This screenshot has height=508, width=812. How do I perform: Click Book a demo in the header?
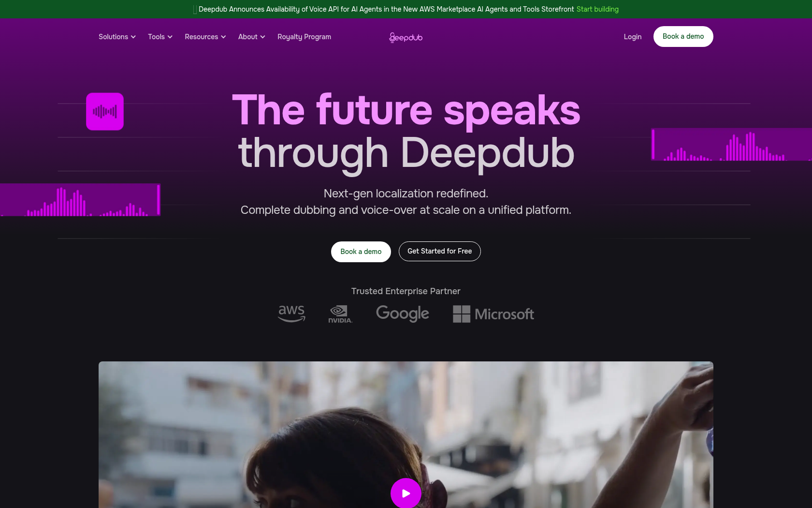pos(683,36)
